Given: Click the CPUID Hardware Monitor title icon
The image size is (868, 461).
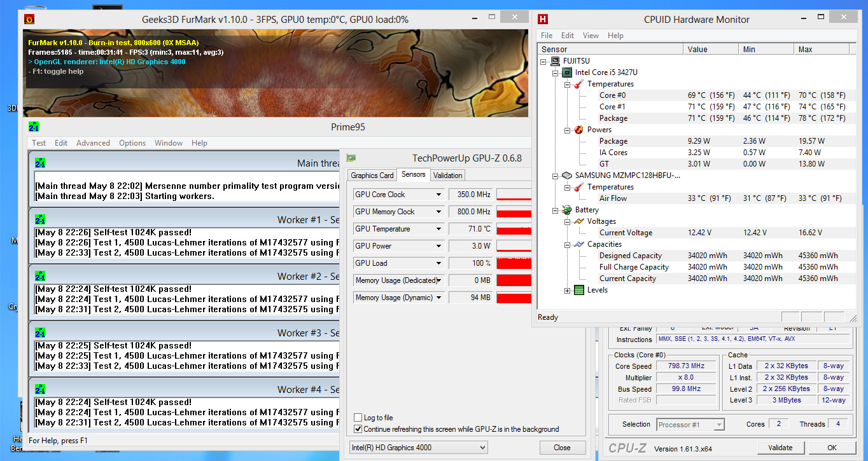Looking at the screenshot, I should pyautogui.click(x=543, y=19).
